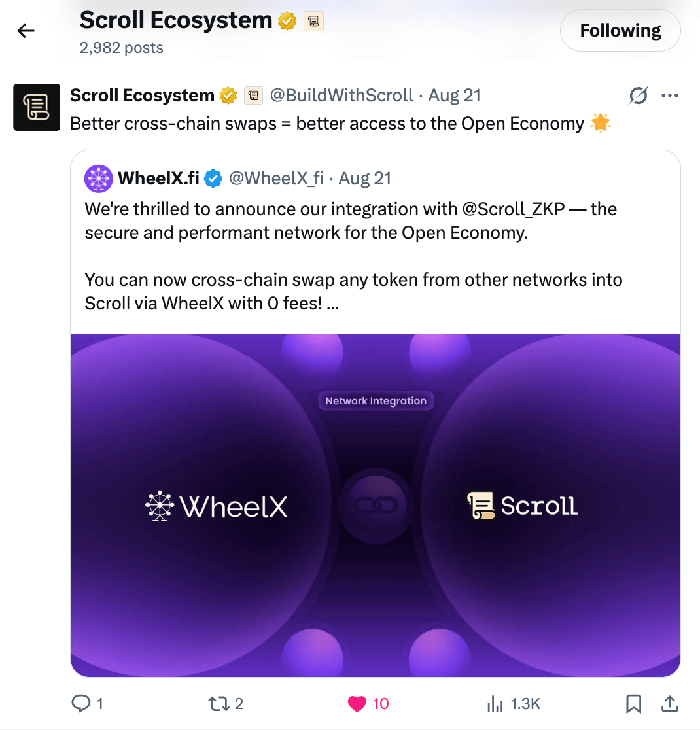The image size is (700, 730).
Task: Click gold verified badge beside post author
Action: coord(228,96)
